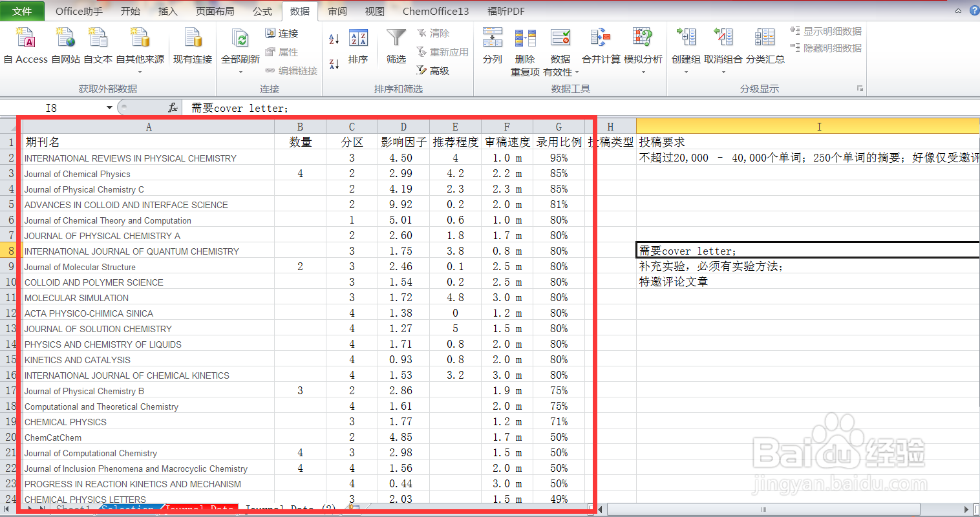Click Consolidate (合并计算)
The width and height of the screenshot is (980, 517).
(x=601, y=47)
